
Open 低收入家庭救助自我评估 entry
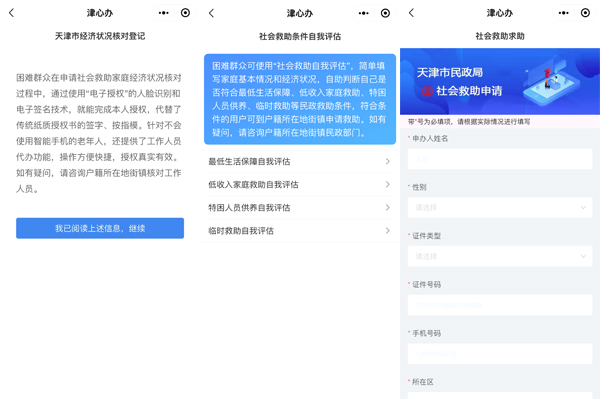(300, 184)
